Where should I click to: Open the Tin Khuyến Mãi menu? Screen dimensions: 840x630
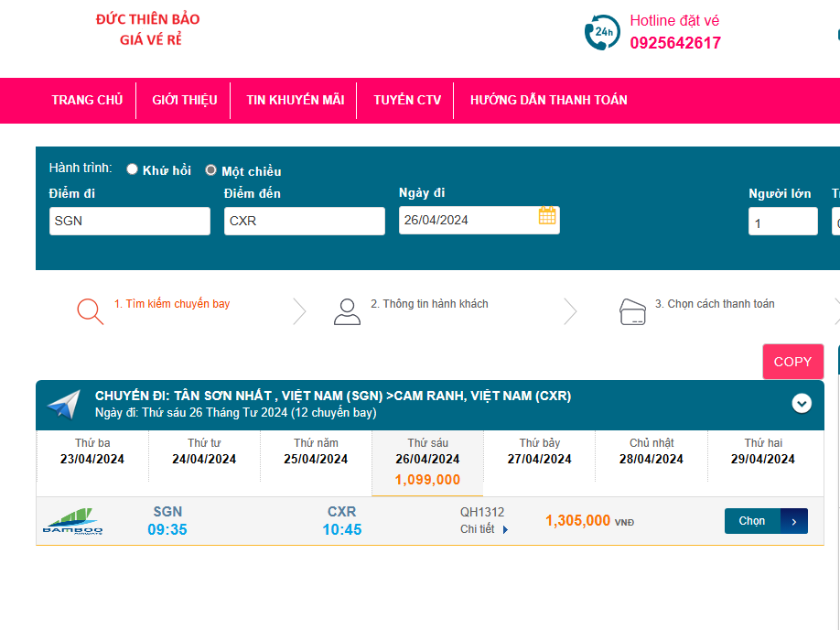click(295, 100)
